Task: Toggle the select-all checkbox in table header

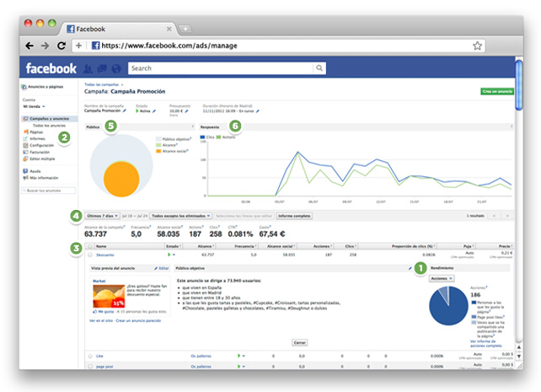Action: (x=90, y=246)
